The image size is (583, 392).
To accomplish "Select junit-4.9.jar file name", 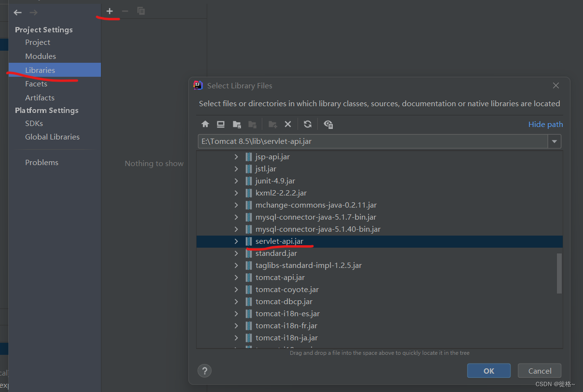I will pyautogui.click(x=275, y=181).
